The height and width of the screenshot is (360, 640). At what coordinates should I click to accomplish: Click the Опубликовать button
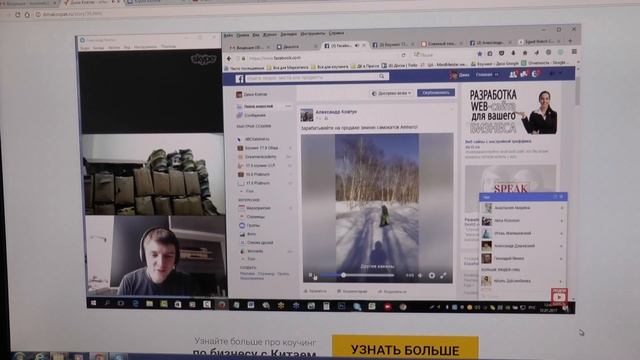coord(436,93)
